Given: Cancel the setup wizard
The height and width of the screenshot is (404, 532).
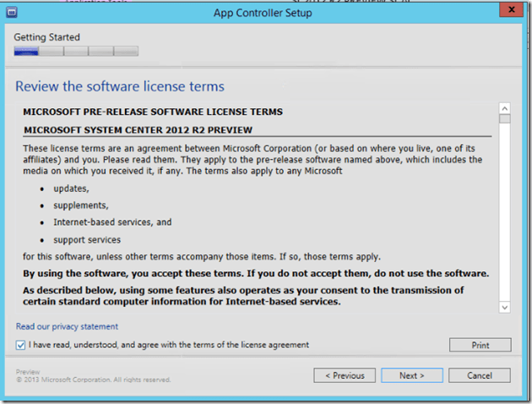Looking at the screenshot, I should coord(479,375).
